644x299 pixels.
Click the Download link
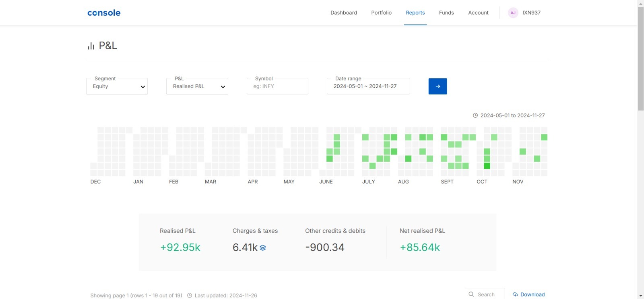[x=532, y=295]
